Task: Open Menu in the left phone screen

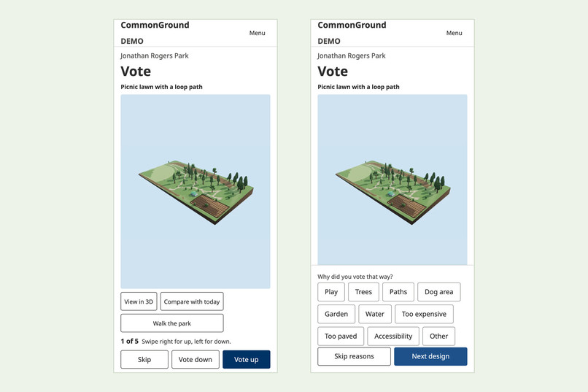Action: coord(258,33)
